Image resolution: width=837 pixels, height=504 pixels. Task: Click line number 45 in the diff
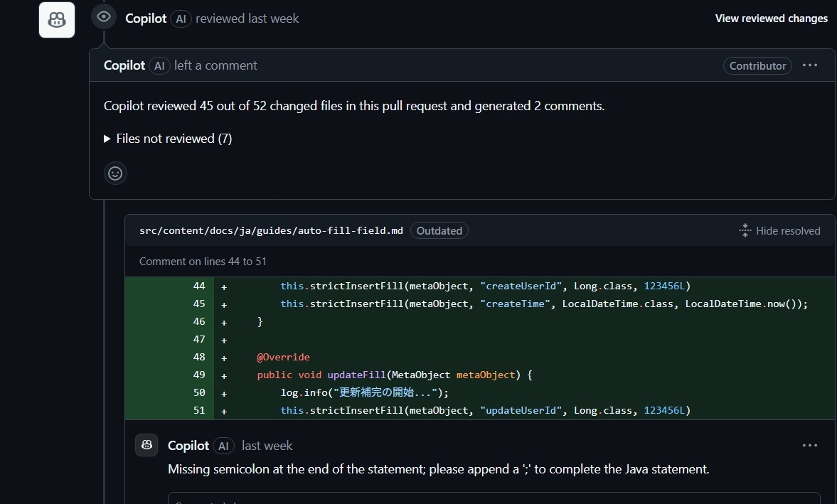[x=198, y=304]
